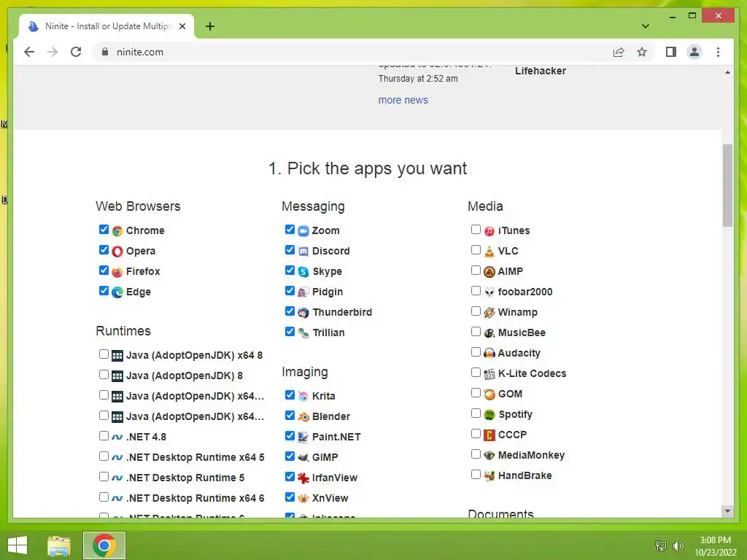
Task: Click the Zoom app icon
Action: click(303, 231)
